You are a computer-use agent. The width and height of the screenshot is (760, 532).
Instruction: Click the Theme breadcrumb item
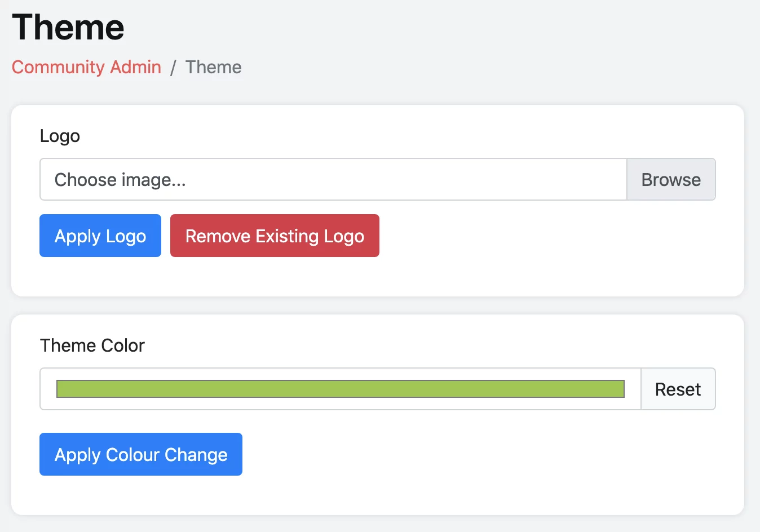(x=213, y=67)
